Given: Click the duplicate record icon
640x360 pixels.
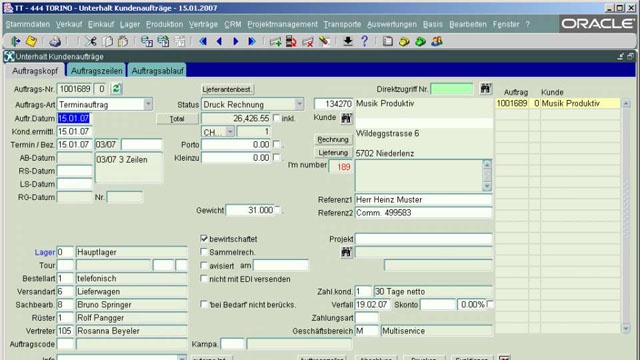Looking at the screenshot, I should (291, 41).
